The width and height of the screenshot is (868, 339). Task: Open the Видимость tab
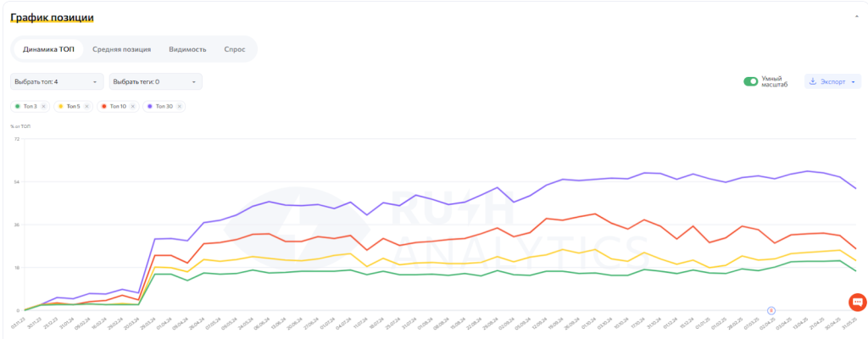[187, 49]
